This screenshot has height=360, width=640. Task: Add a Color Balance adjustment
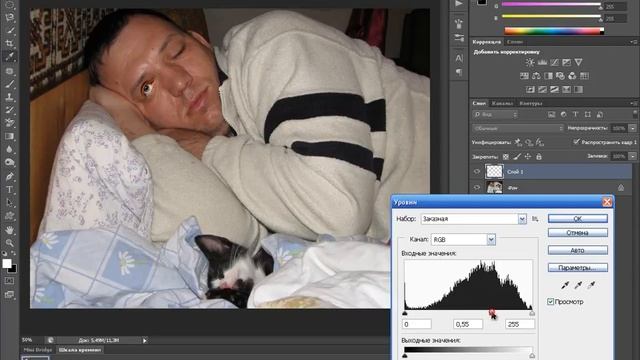click(x=536, y=76)
